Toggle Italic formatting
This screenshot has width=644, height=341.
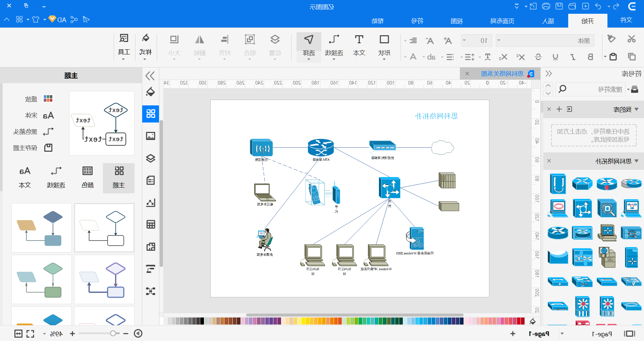(573, 57)
